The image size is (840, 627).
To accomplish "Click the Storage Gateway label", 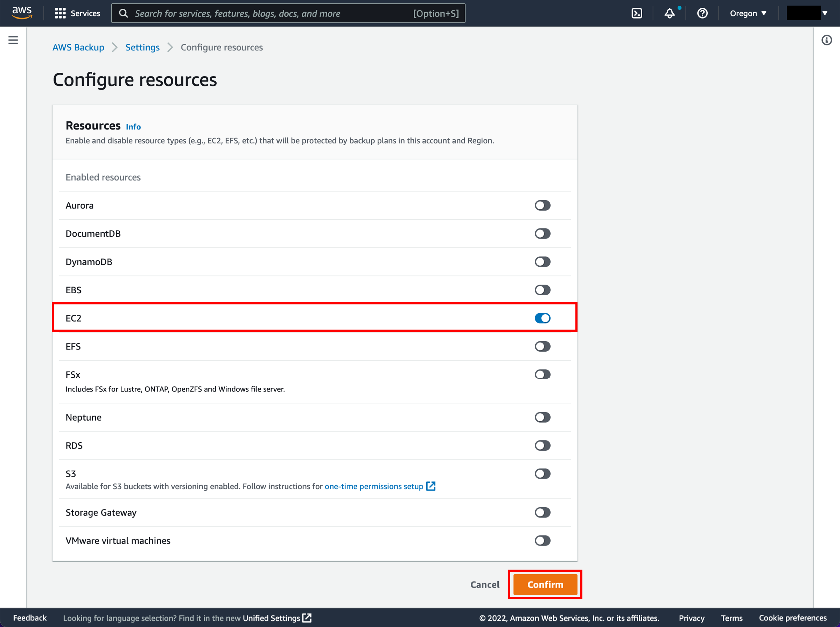I will coord(101,512).
